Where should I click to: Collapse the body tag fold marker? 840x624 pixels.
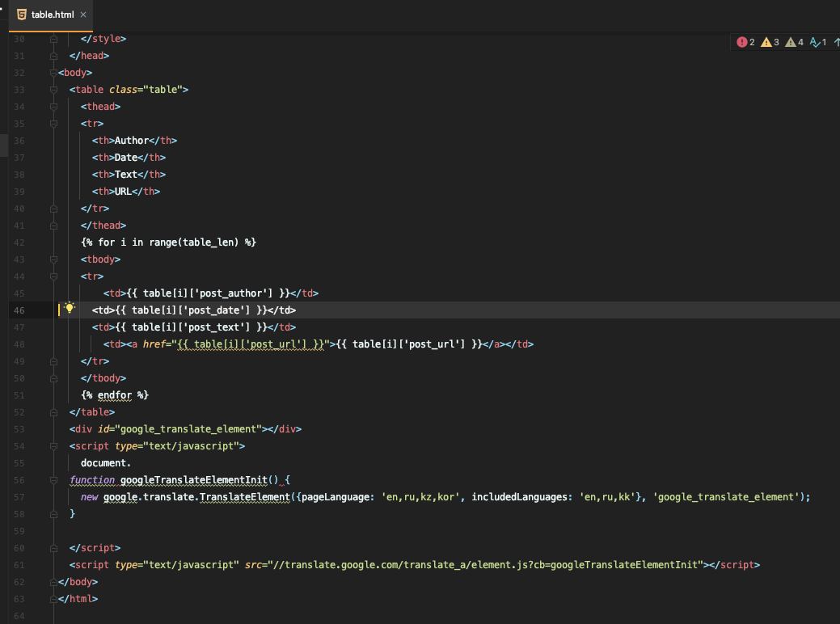pyautogui.click(x=53, y=72)
